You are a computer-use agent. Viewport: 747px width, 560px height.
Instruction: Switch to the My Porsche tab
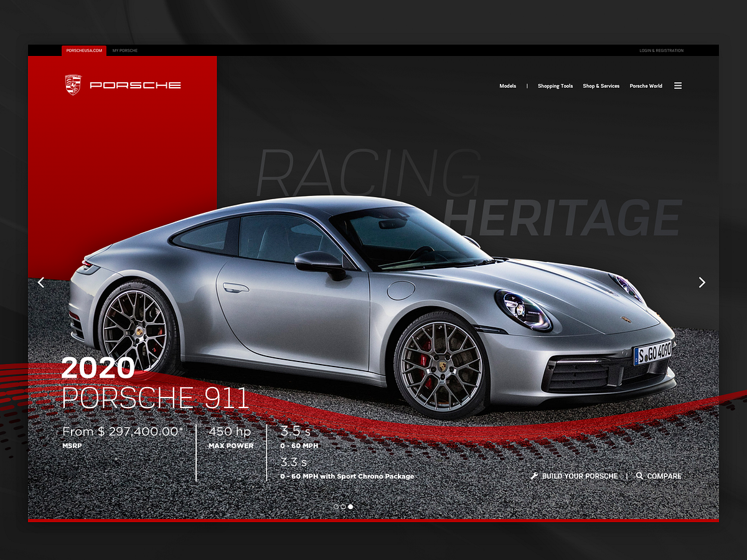[125, 50]
